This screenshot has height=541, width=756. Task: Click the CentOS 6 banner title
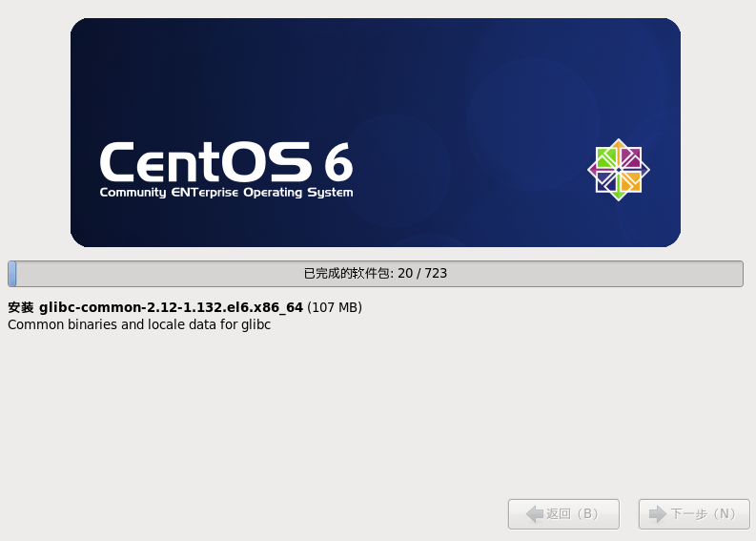227,161
